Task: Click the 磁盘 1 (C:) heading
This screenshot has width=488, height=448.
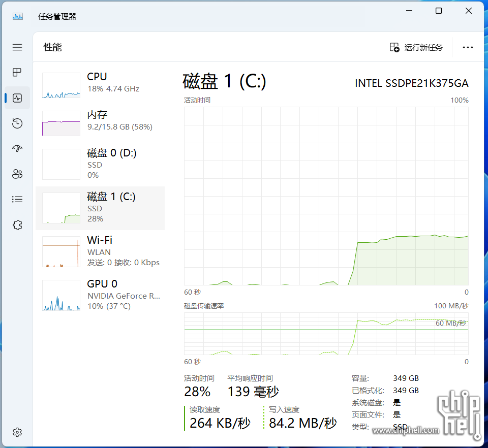Action: pyautogui.click(x=224, y=81)
